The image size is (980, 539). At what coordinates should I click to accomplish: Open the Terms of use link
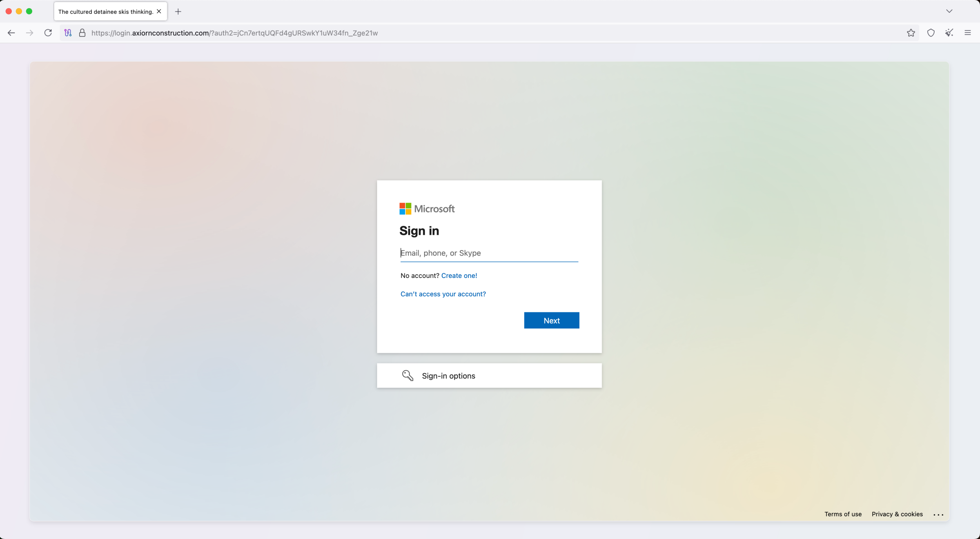point(843,514)
